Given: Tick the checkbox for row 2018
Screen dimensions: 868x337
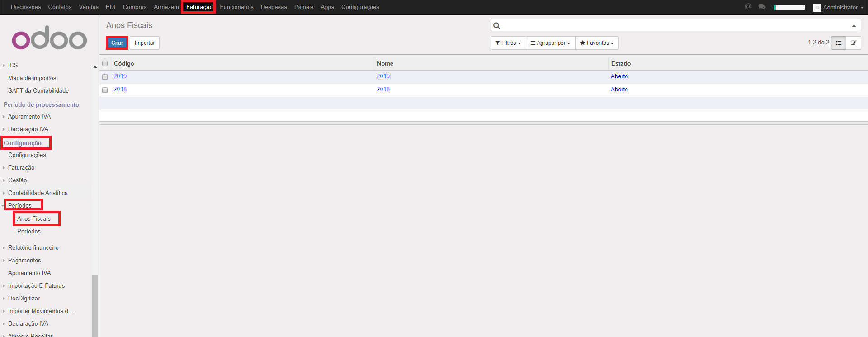Looking at the screenshot, I should [105, 90].
